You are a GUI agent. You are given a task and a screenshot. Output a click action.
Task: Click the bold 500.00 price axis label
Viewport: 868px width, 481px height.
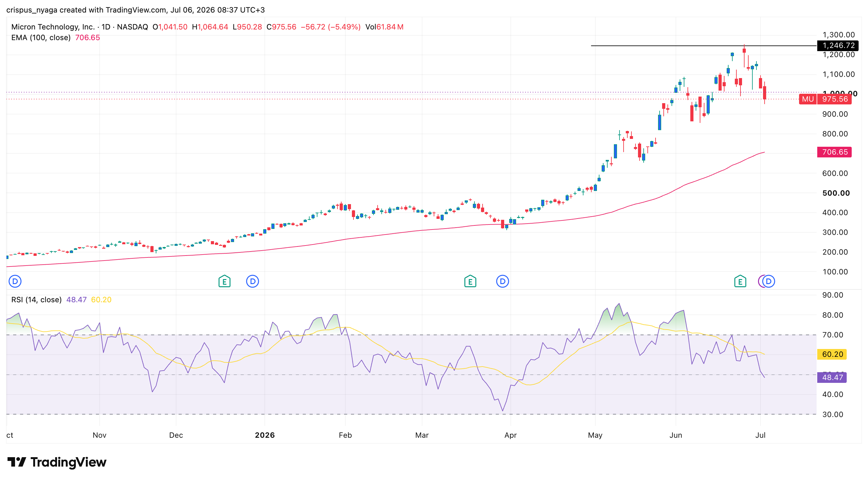pyautogui.click(x=836, y=193)
